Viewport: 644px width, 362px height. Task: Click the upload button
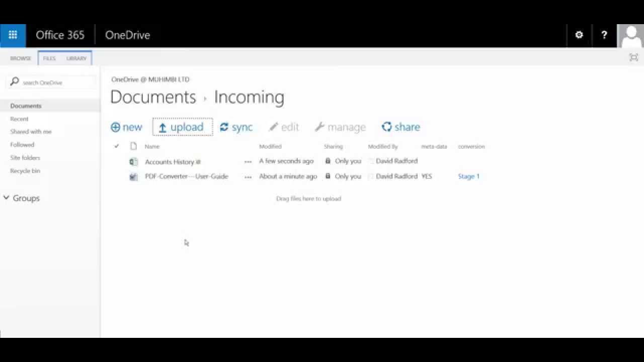pos(183,127)
